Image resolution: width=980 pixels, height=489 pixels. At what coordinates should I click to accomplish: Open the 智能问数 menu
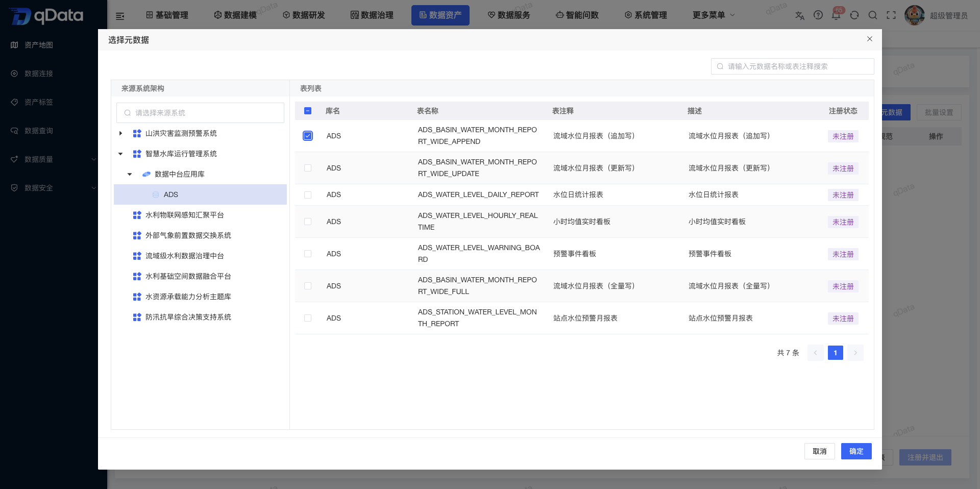point(577,15)
